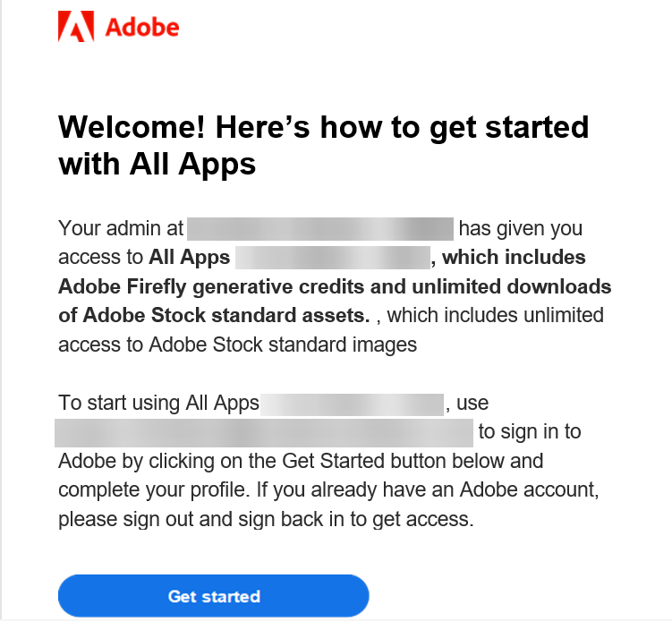Screen dimensions: 672x621
Task: Click the Adobe wordmark text beside the logo
Action: coord(142,28)
